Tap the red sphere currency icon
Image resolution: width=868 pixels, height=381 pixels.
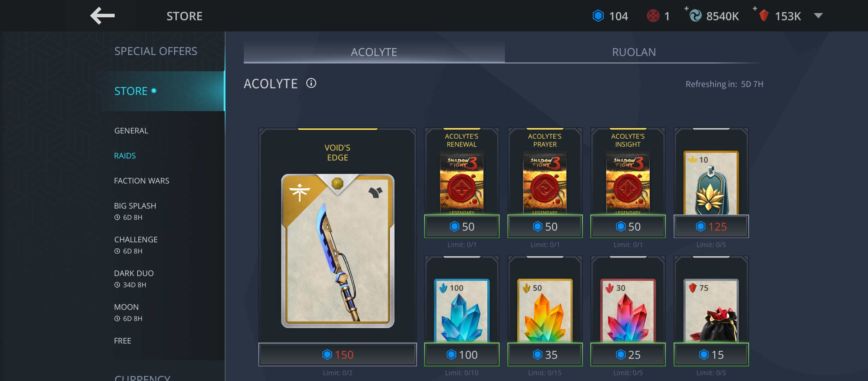pos(653,16)
